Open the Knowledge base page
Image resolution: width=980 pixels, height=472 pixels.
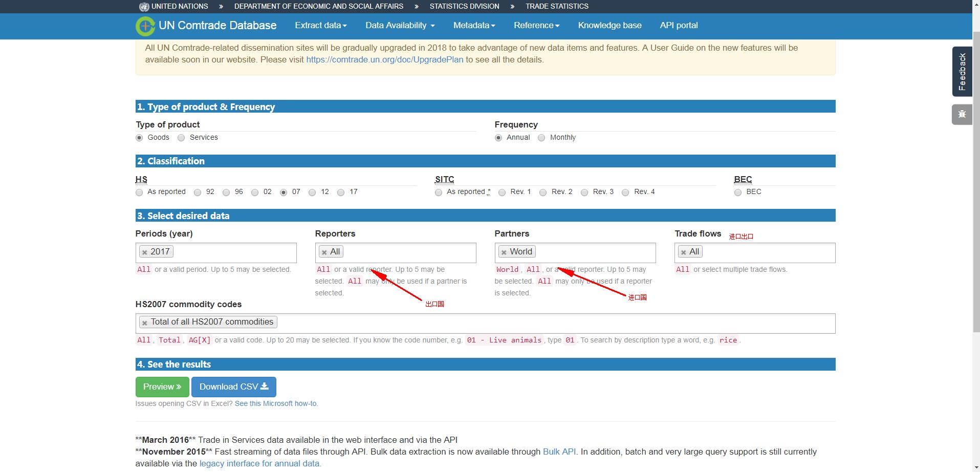point(610,26)
